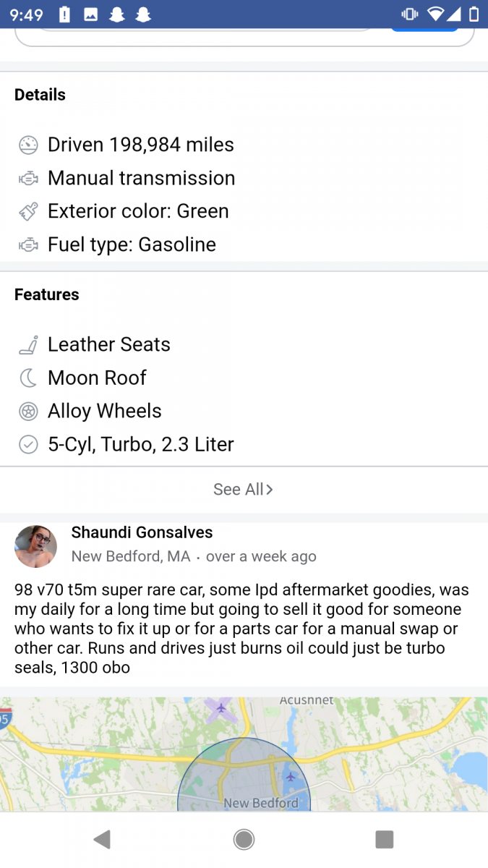Click the checkmark icon beside 5-Cyl Turbo feature
Image resolution: width=488 pixels, height=868 pixels.
(x=27, y=444)
